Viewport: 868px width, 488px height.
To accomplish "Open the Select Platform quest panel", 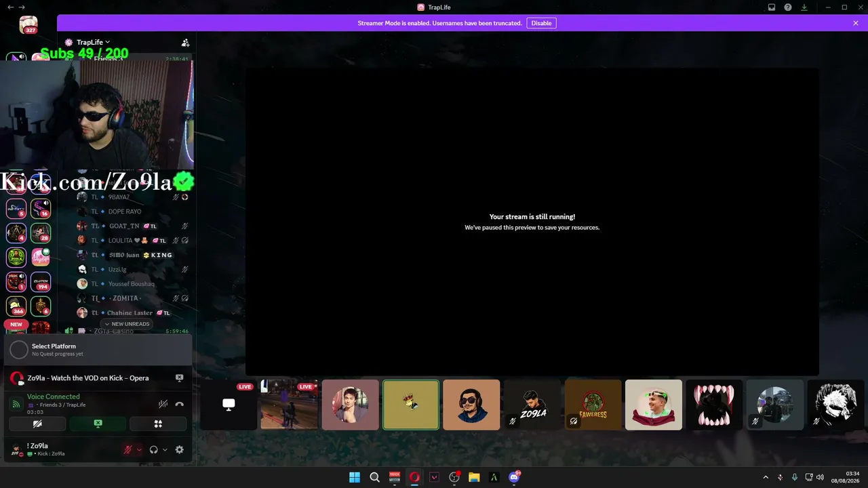I will [98, 350].
